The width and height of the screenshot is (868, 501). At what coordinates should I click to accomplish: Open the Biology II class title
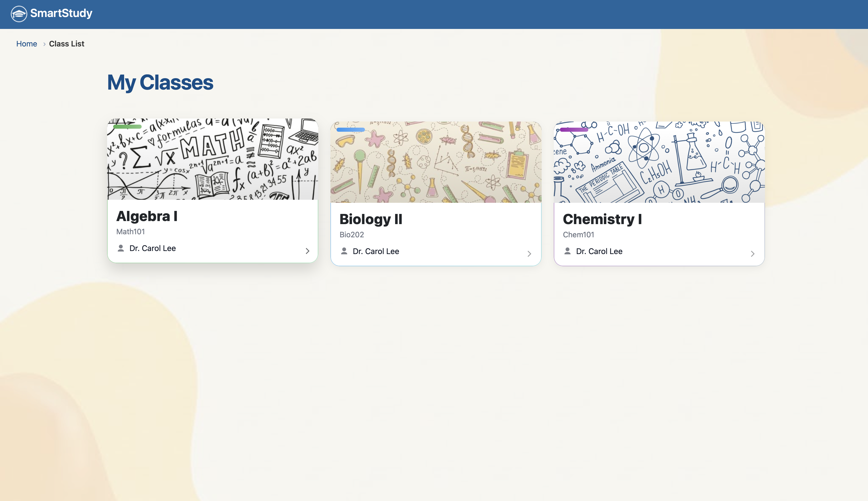tap(371, 219)
